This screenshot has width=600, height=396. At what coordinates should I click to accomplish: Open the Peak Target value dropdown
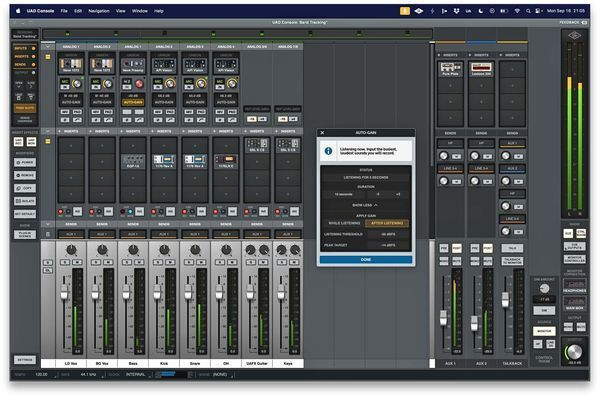(x=388, y=245)
